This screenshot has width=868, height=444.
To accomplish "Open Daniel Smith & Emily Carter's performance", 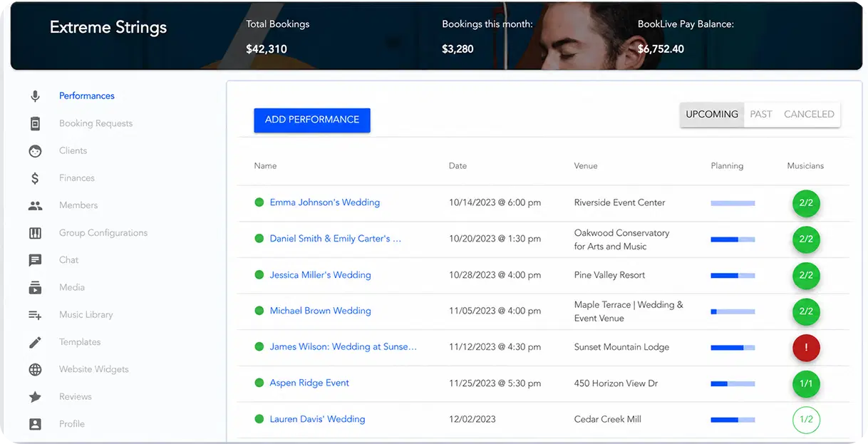I will tap(335, 239).
